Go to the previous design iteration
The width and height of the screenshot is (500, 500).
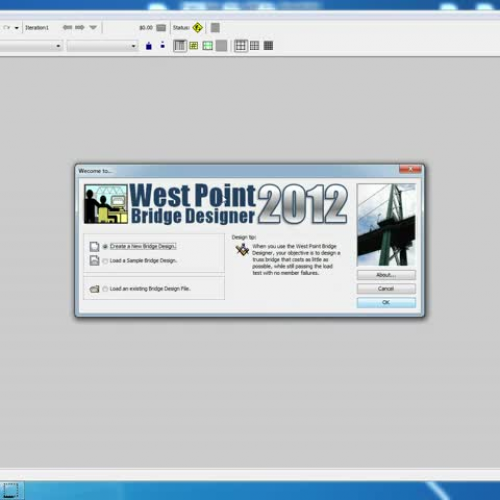(x=67, y=27)
